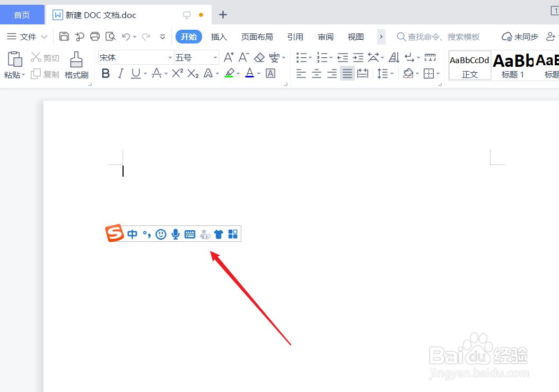Switch to the 首页 tab
Image resolution: width=559 pixels, height=392 pixels.
pos(22,15)
